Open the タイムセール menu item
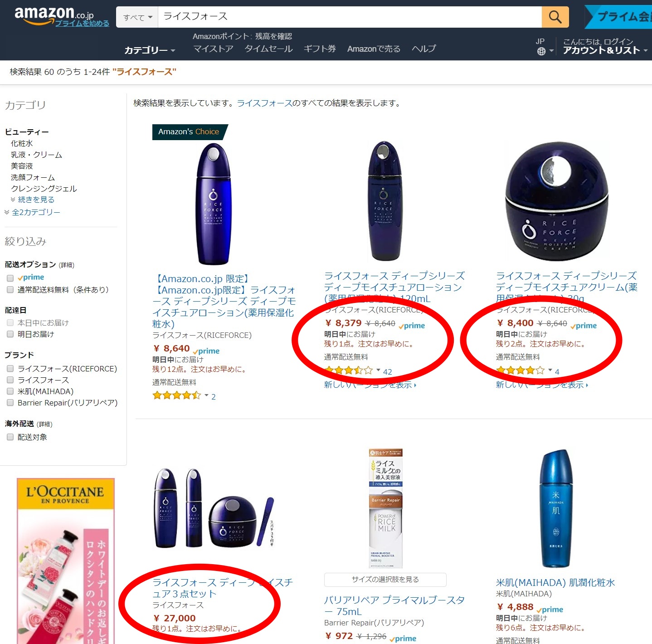Screen dimensions: 652x644 pos(268,49)
